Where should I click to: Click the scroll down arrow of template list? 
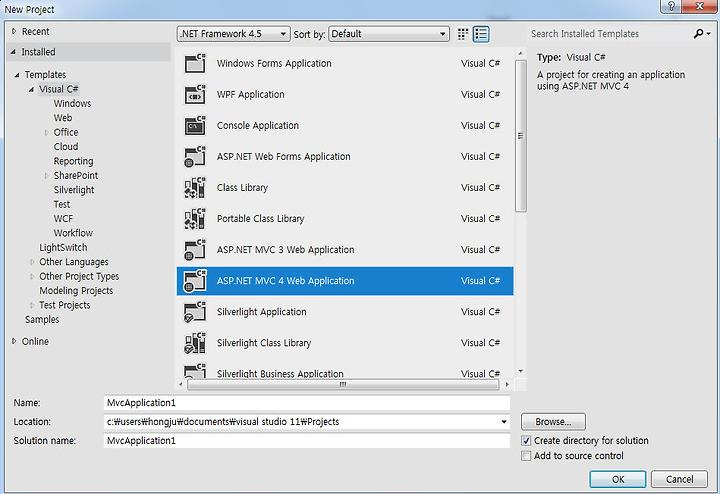pos(520,371)
